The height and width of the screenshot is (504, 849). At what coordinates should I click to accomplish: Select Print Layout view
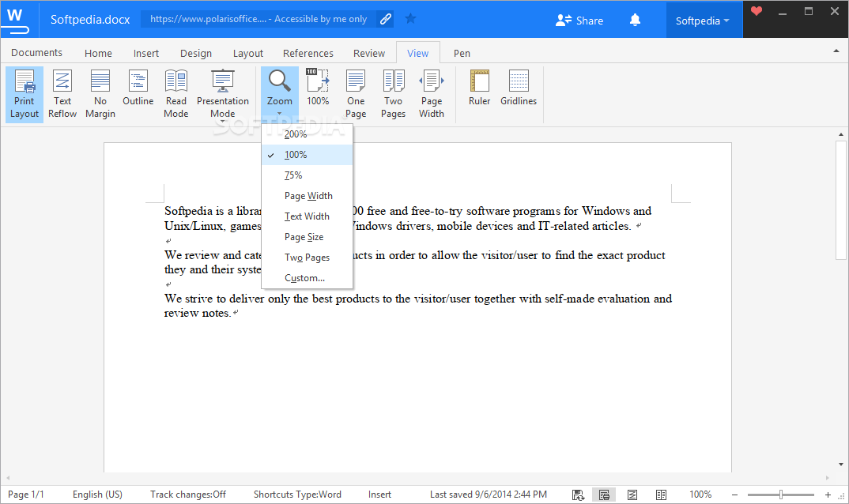coord(25,95)
